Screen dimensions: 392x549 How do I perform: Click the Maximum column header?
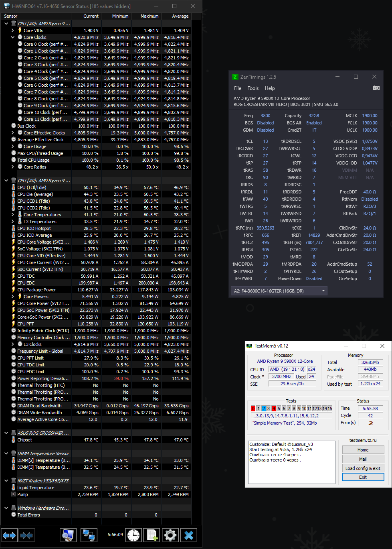coord(146,16)
